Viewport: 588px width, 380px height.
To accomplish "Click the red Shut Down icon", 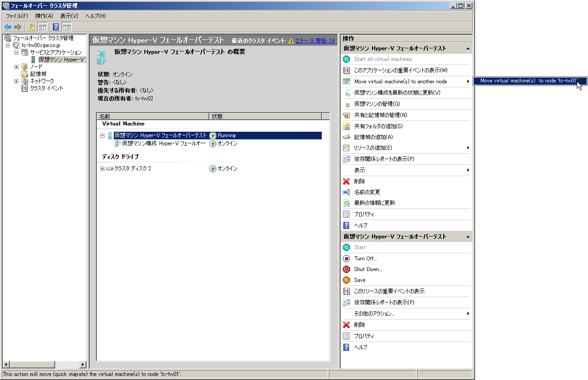I will coord(346,269).
